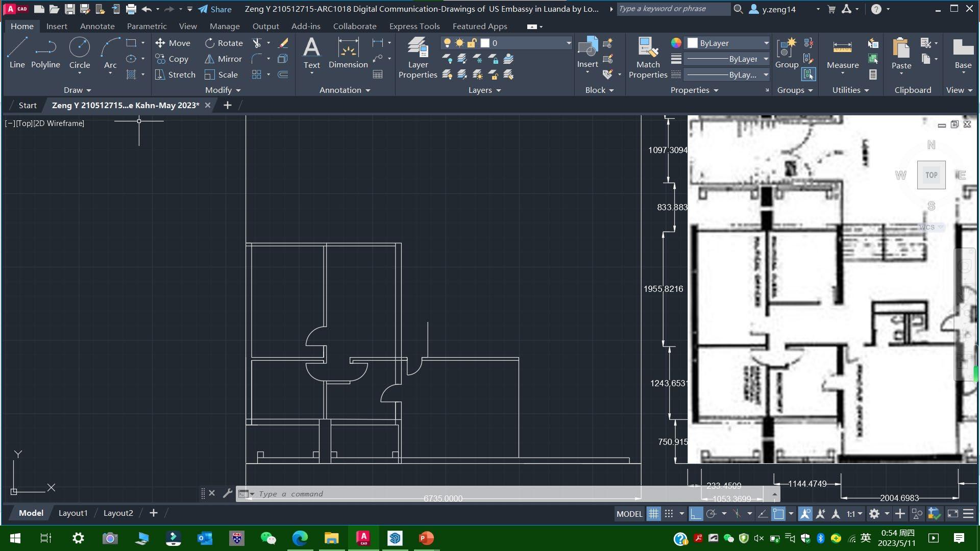980x551 pixels.
Task: Select the Measure utility
Action: 842,53
